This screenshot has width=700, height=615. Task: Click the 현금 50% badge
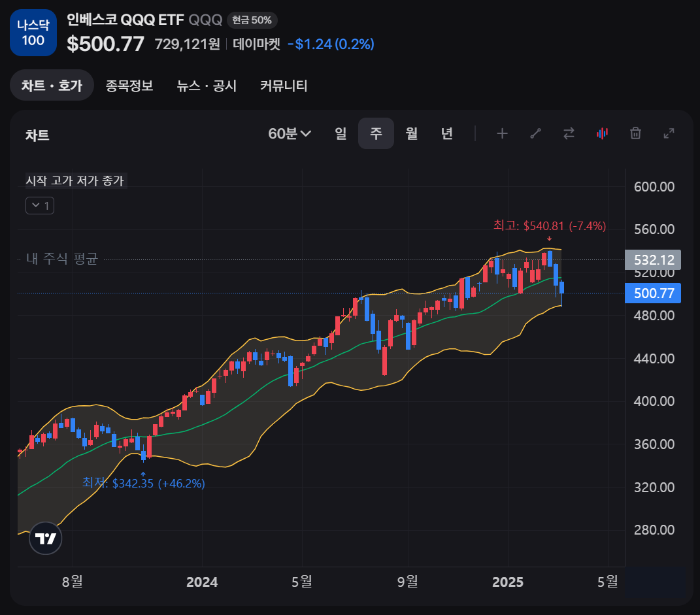click(x=252, y=20)
